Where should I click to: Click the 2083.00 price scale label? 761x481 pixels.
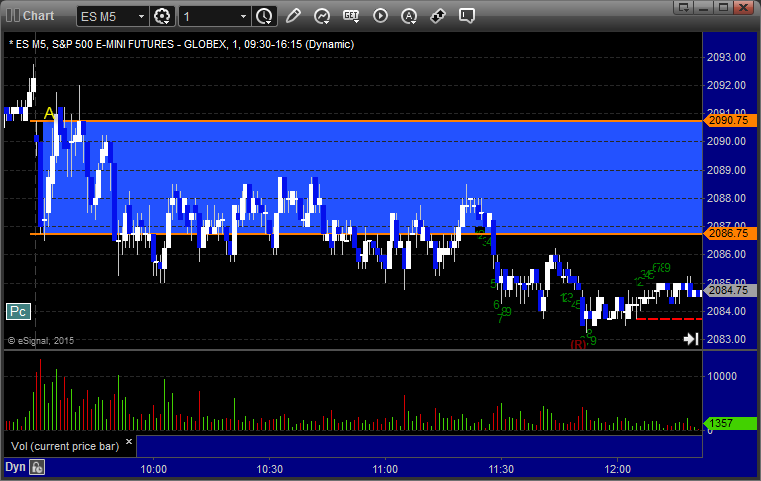(726, 339)
